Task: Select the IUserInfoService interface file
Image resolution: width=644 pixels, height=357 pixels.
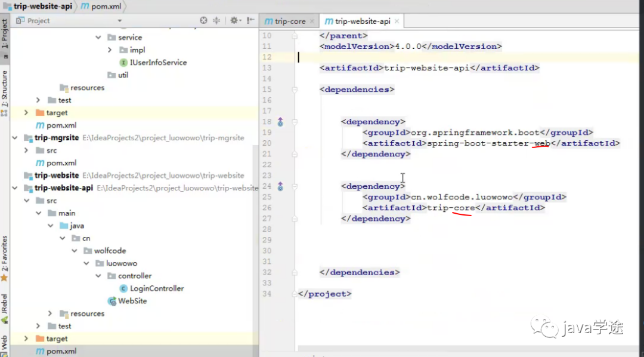Action: point(157,63)
